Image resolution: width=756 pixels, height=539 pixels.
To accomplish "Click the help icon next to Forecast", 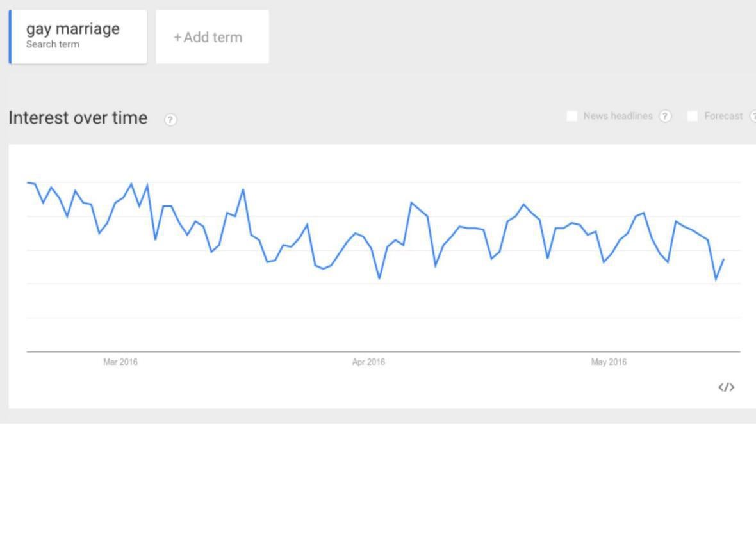I will [753, 116].
